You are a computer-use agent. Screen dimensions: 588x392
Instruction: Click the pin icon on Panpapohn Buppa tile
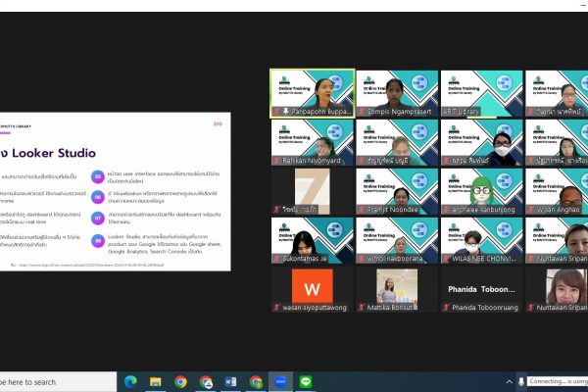(286, 112)
